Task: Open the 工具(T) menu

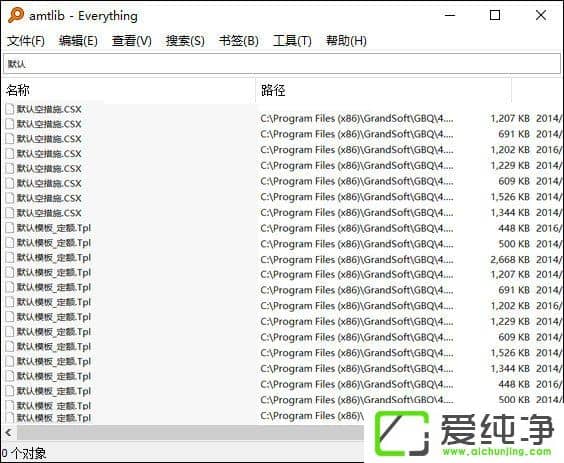Action: pyautogui.click(x=292, y=41)
